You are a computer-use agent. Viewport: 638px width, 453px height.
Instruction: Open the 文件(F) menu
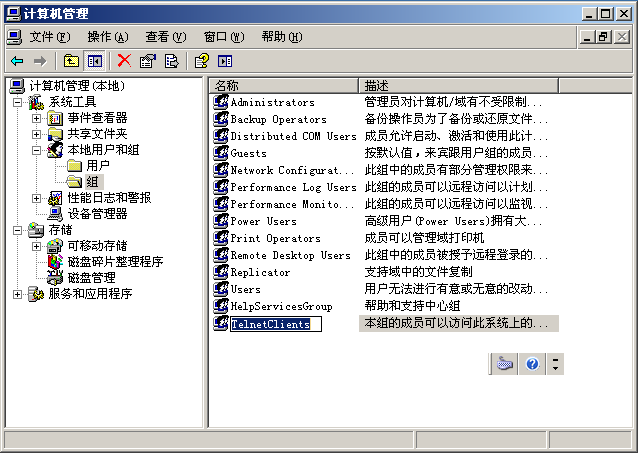click(50, 37)
